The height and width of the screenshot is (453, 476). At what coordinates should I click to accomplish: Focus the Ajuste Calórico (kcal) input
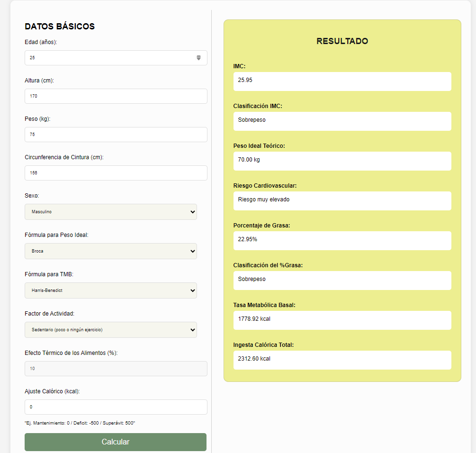[x=116, y=407]
